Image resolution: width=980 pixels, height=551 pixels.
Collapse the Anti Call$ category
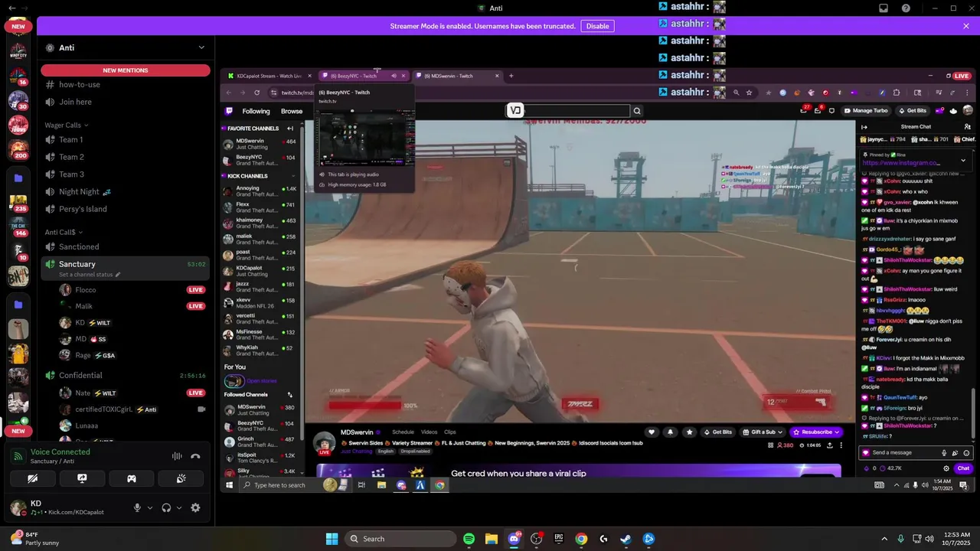[64, 232]
